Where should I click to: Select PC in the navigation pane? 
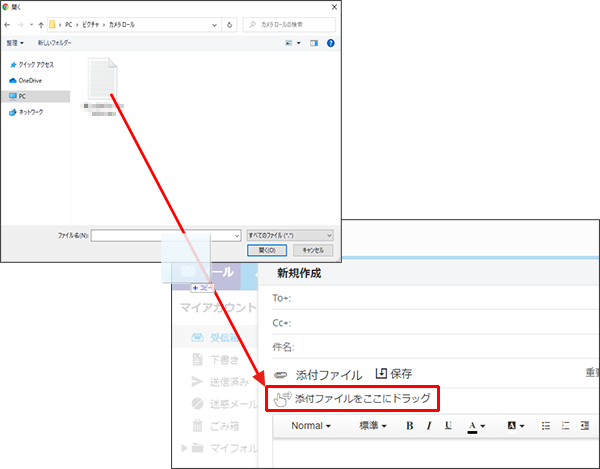[22, 96]
